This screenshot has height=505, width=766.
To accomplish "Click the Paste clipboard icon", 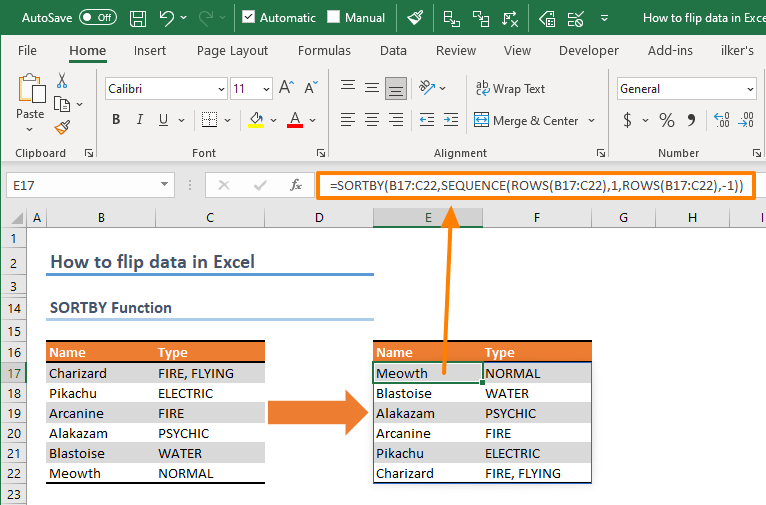I will tap(31, 89).
